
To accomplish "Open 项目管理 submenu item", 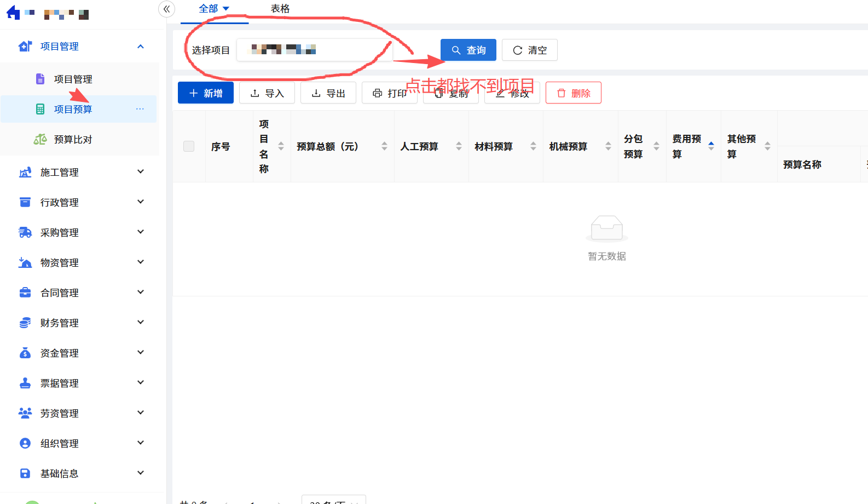I will (x=73, y=79).
